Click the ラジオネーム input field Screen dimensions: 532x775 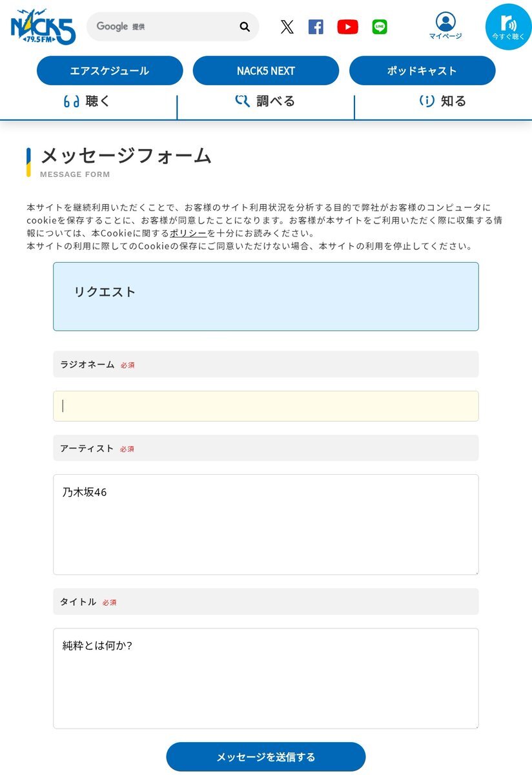coord(266,406)
